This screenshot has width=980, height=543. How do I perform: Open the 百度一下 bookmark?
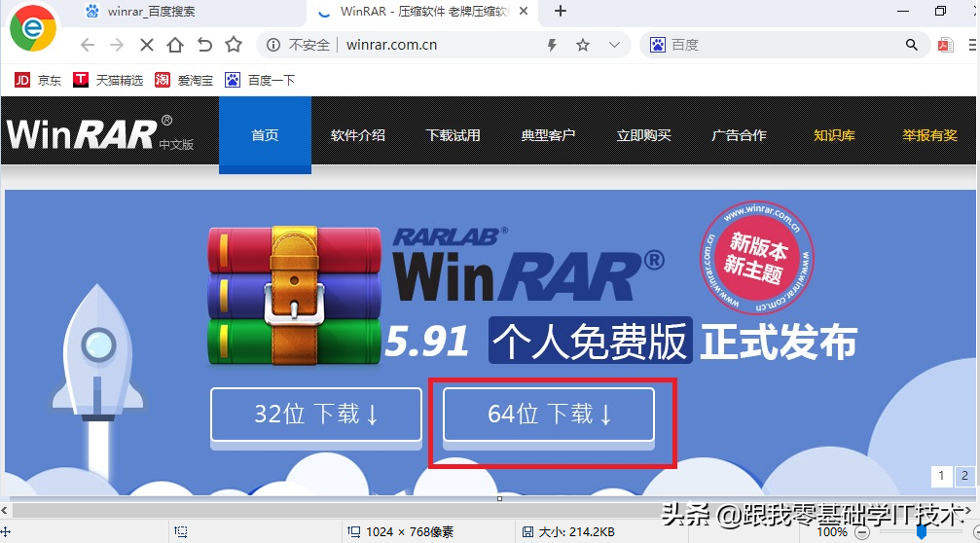click(x=260, y=80)
